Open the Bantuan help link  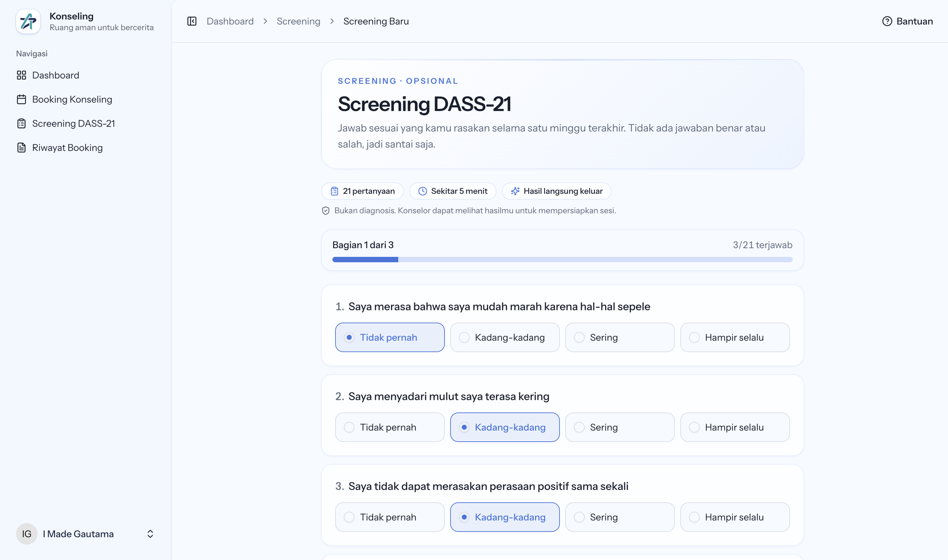pos(907,21)
